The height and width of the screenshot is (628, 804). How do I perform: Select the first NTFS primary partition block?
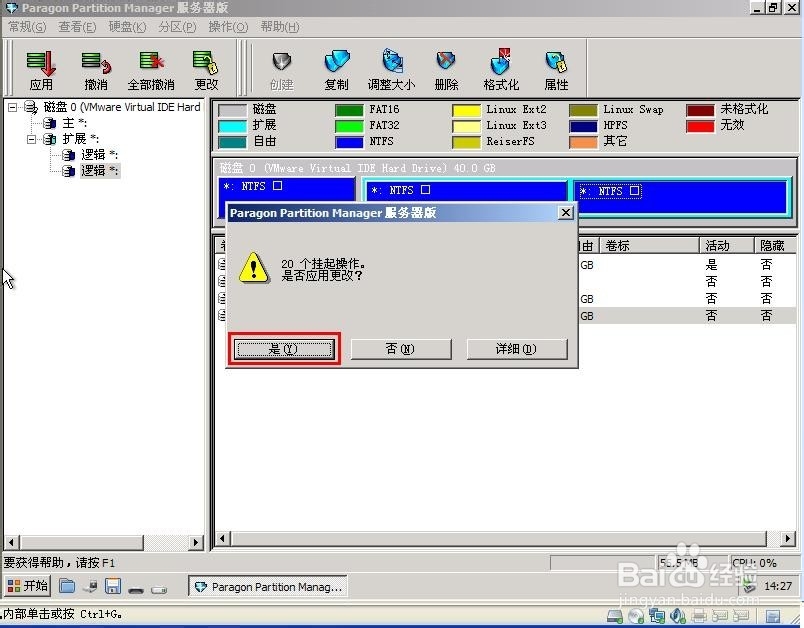[x=287, y=189]
